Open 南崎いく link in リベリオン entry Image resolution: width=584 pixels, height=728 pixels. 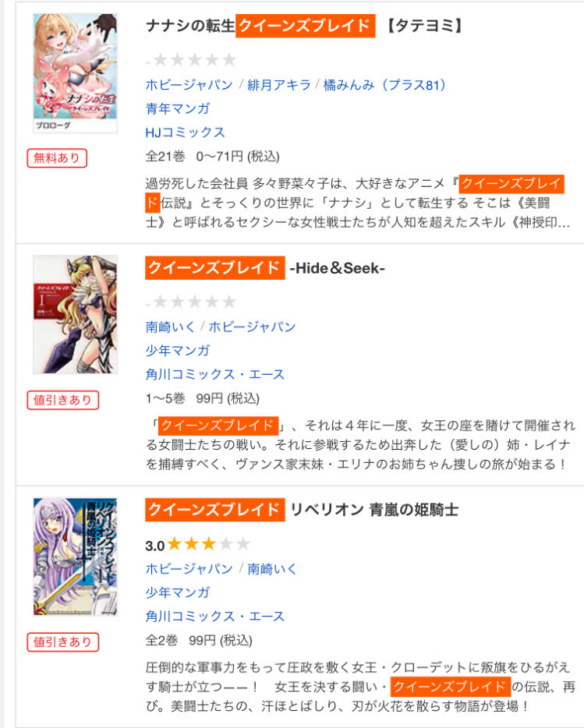[272, 569]
